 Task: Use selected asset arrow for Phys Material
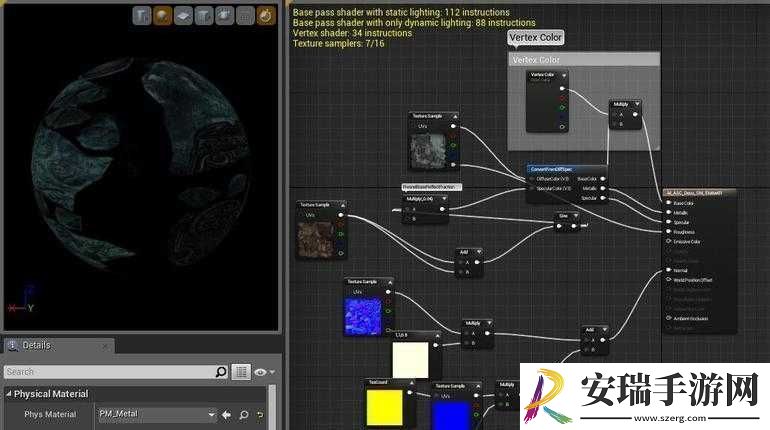click(x=226, y=415)
